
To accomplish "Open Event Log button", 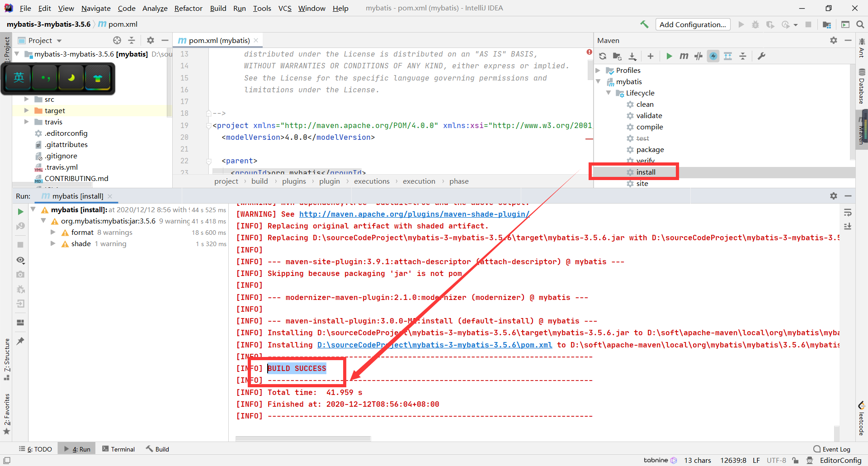I will [832, 449].
